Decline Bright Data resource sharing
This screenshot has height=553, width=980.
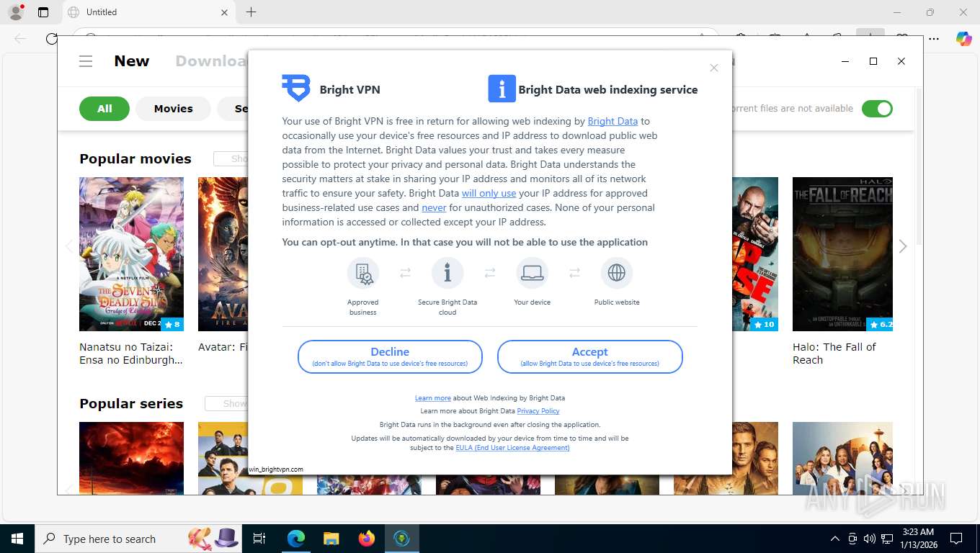(390, 356)
